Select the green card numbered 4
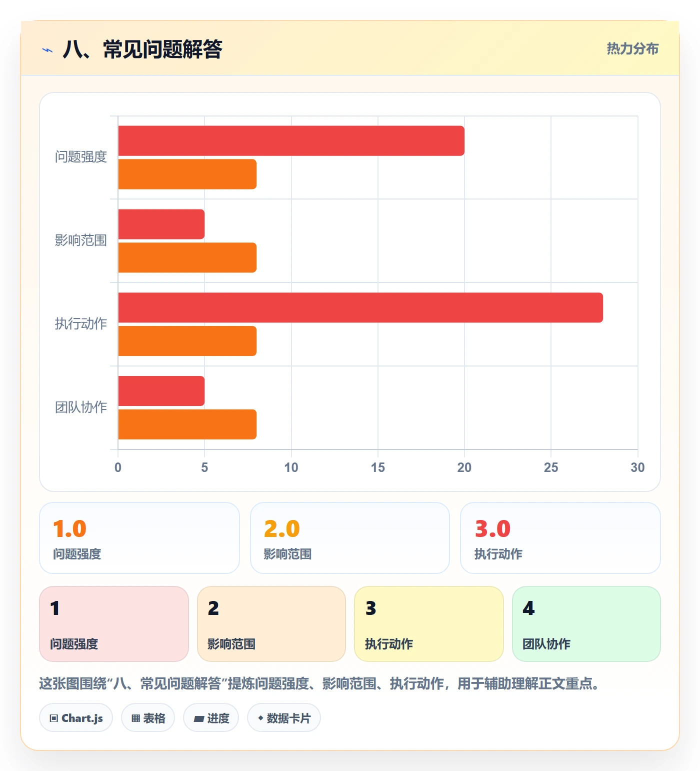700x771 pixels. pyautogui.click(x=586, y=624)
